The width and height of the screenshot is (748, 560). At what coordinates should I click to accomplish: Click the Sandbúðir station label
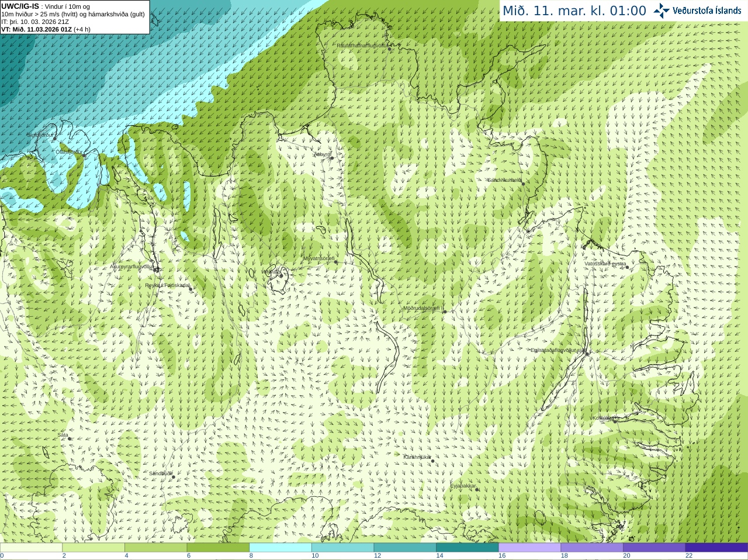pyautogui.click(x=160, y=473)
